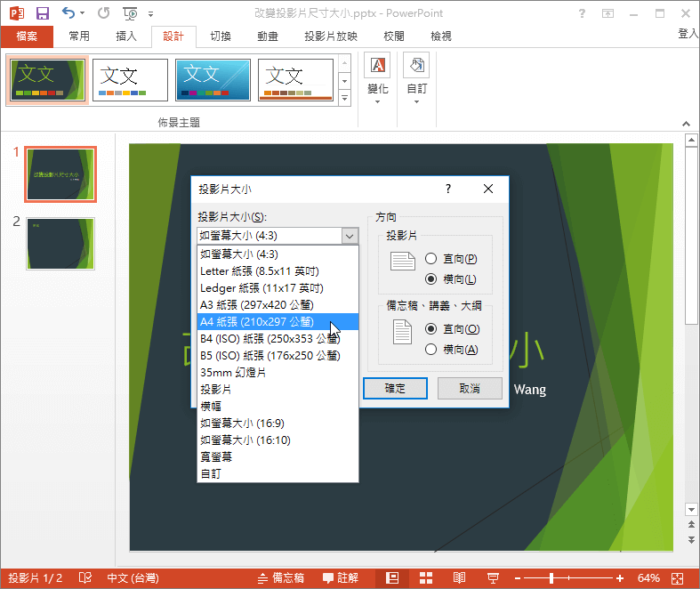Screen dimensions: 700x589
Task: Click the Save icon in quick access toolbar
Action: pyautogui.click(x=42, y=13)
